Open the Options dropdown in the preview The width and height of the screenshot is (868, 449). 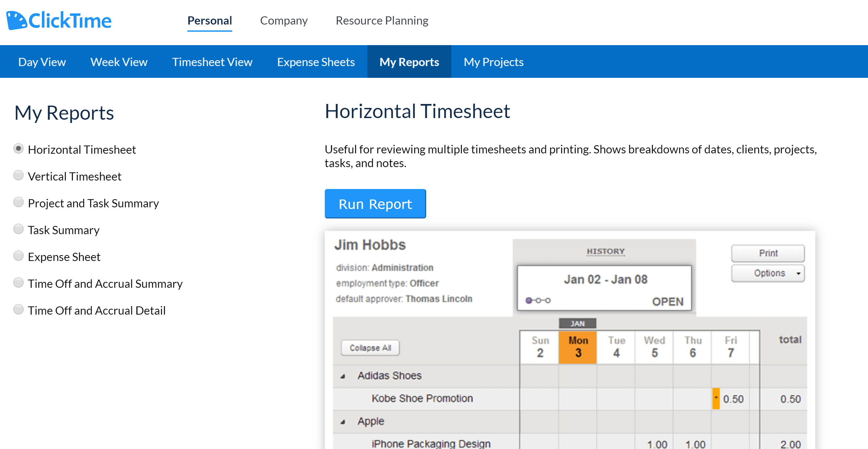pos(767,273)
